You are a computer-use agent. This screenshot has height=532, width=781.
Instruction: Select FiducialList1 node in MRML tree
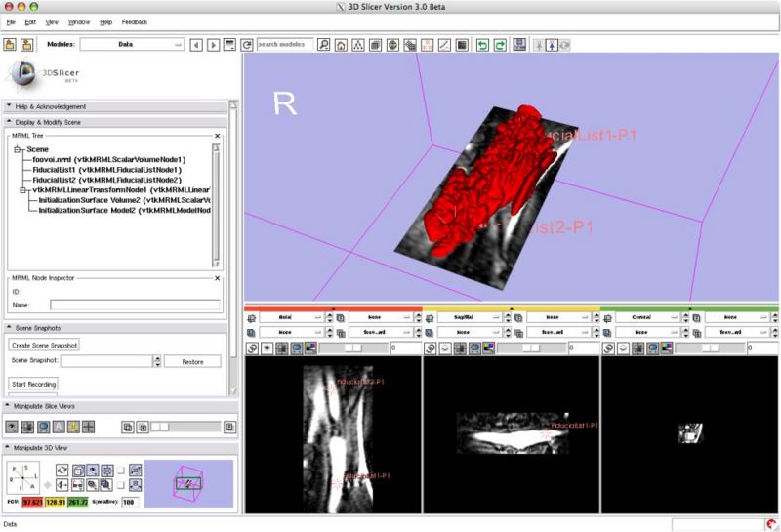(x=107, y=170)
